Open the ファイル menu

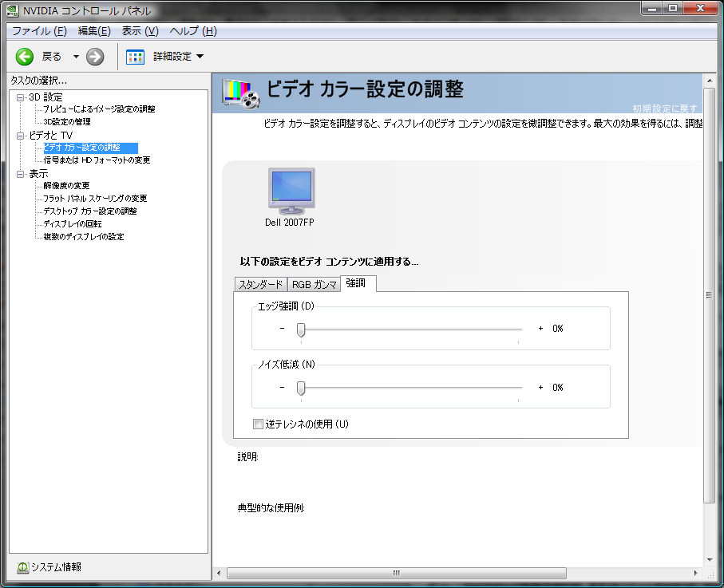[38, 31]
